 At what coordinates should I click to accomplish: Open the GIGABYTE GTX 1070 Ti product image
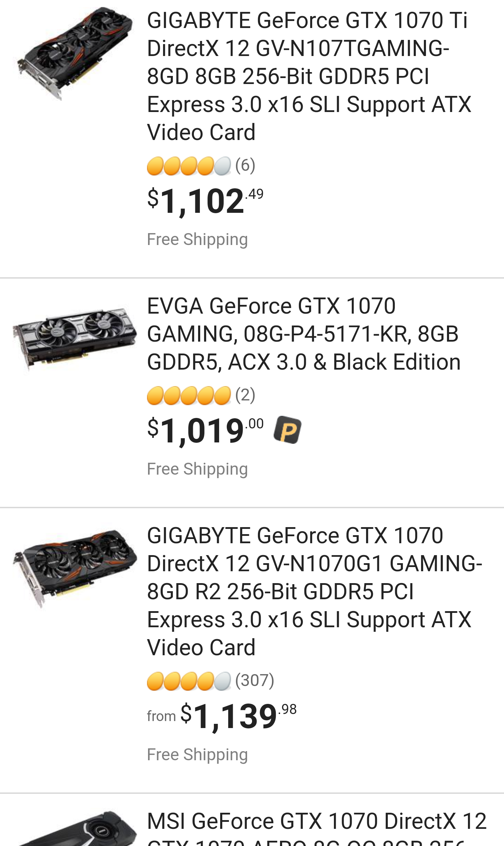coord(75,53)
